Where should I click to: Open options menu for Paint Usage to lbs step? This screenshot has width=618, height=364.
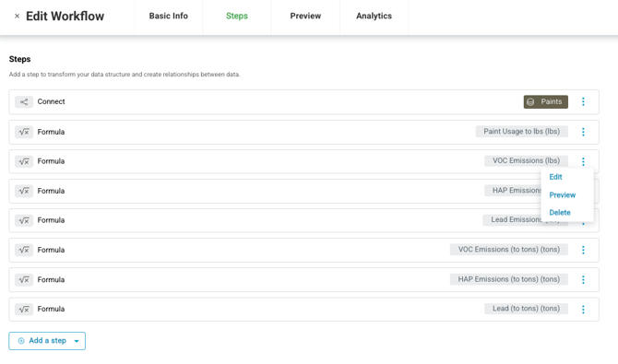[x=583, y=132]
